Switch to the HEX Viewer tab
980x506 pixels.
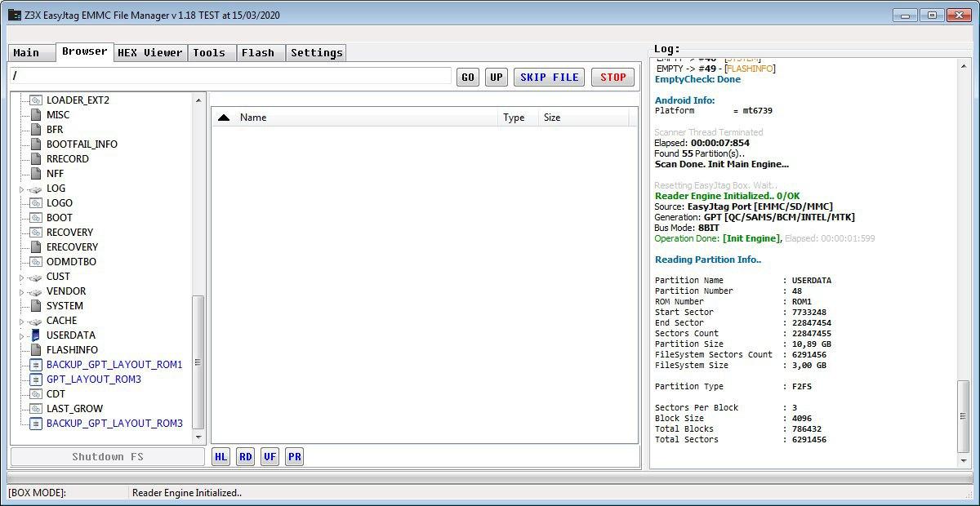pos(150,53)
